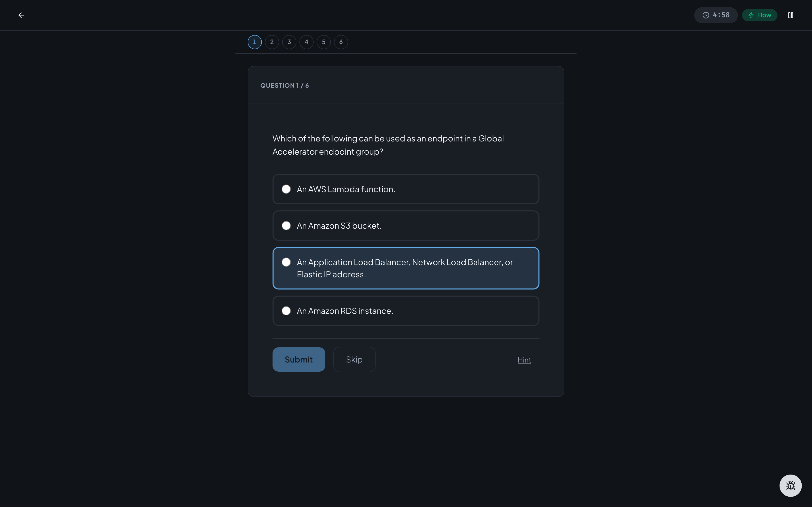Navigate to question 6
This screenshot has height=507, width=812.
coord(341,42)
